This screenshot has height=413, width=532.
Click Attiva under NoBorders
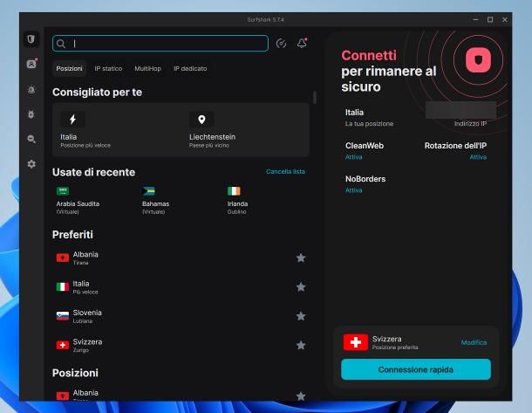point(354,190)
